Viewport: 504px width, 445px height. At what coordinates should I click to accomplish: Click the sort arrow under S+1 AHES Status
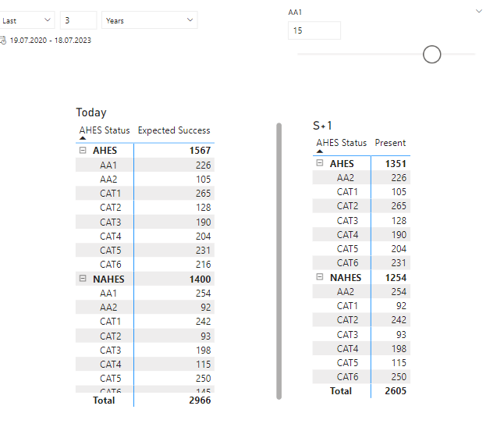click(320, 151)
